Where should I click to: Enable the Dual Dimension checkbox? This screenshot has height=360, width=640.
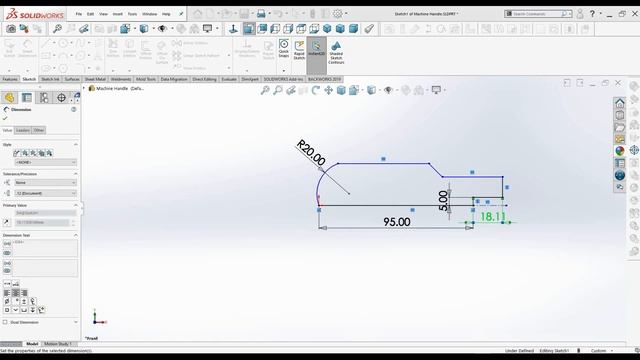pyautogui.click(x=5, y=322)
